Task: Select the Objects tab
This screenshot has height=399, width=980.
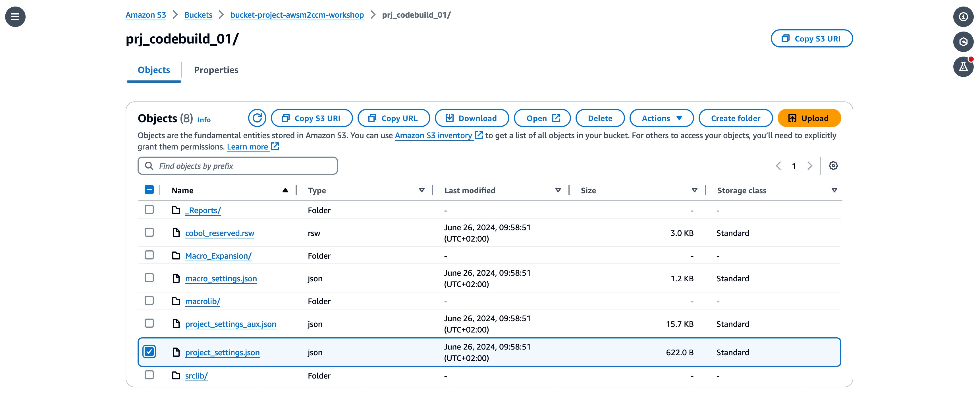Action: pyautogui.click(x=153, y=70)
